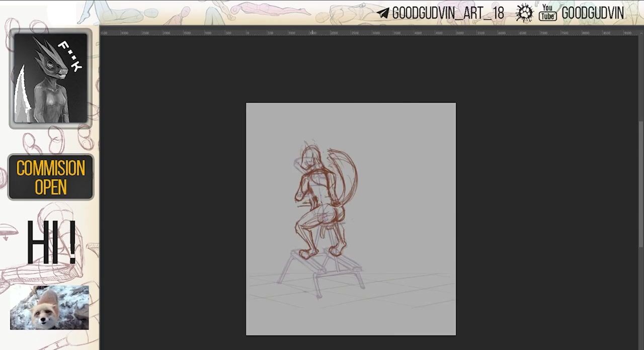Click the sketched stool under the figure
Screen dimensions: 644x350
(322, 272)
